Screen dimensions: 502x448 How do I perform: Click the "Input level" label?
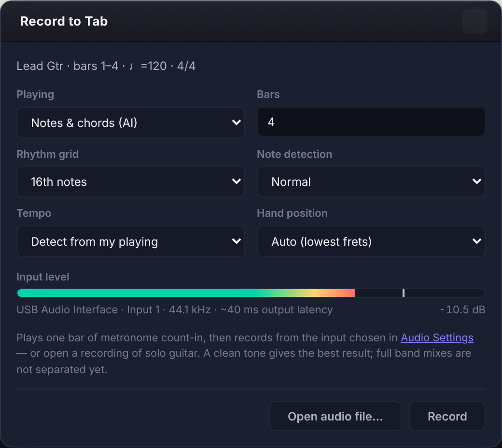43,277
